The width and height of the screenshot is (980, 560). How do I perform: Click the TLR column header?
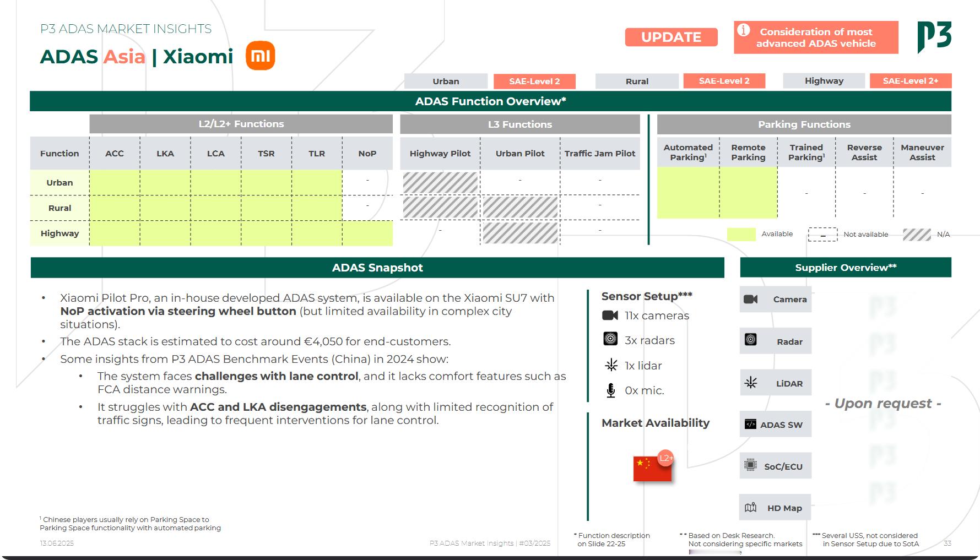coord(317,153)
